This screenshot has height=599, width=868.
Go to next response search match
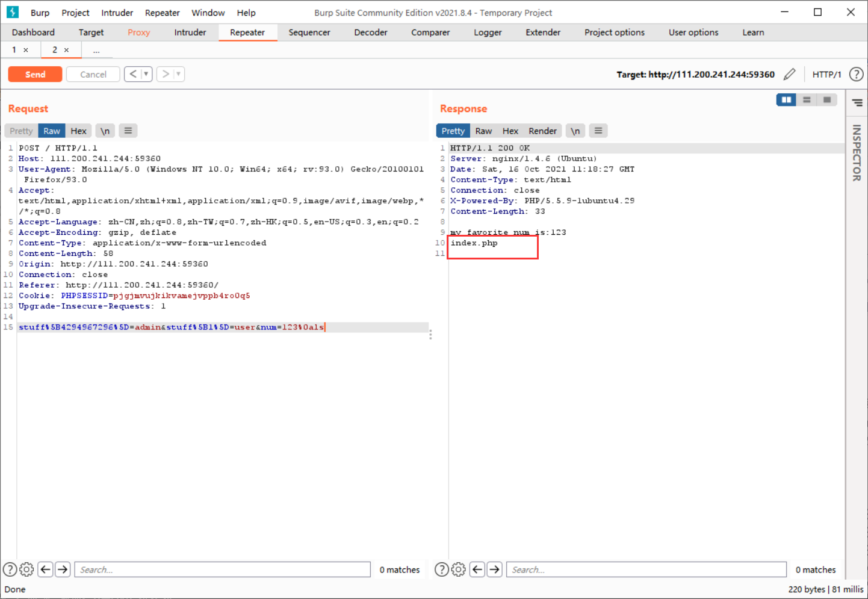(495, 570)
